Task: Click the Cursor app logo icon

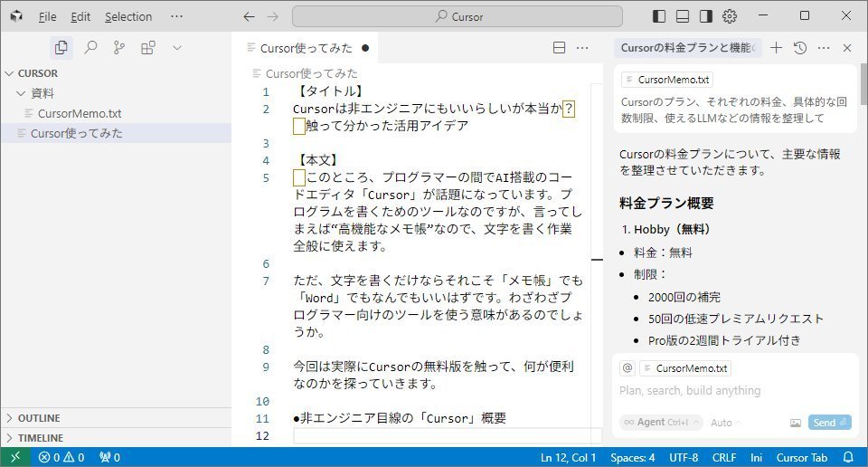Action: (x=16, y=16)
